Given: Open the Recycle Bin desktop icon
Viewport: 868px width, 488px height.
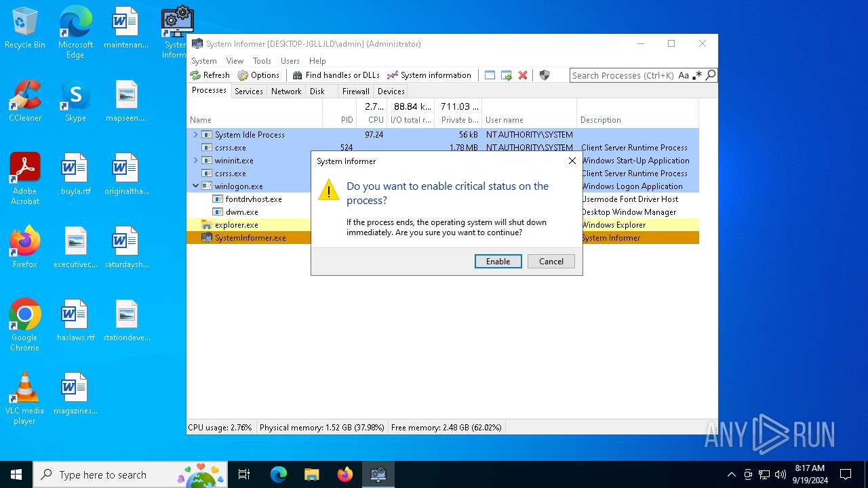Looking at the screenshot, I should tap(25, 28).
